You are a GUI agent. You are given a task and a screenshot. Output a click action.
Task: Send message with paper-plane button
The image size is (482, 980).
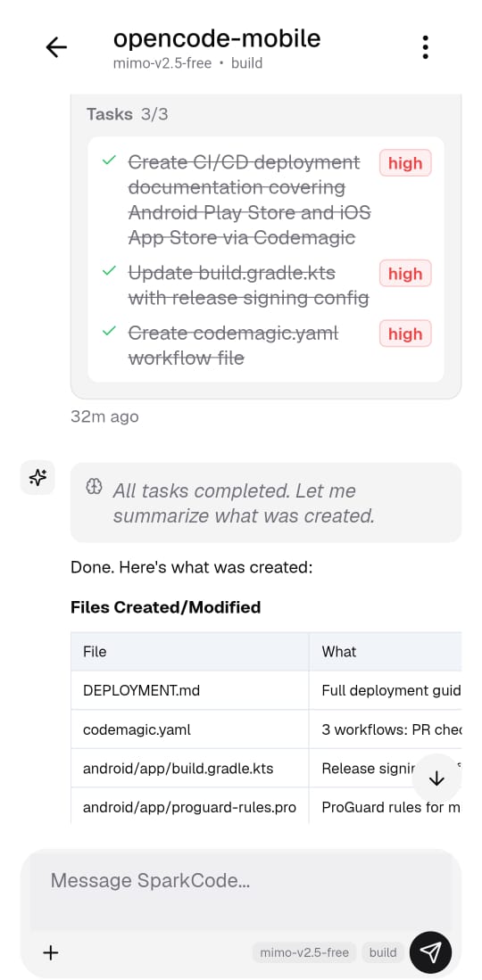click(430, 951)
